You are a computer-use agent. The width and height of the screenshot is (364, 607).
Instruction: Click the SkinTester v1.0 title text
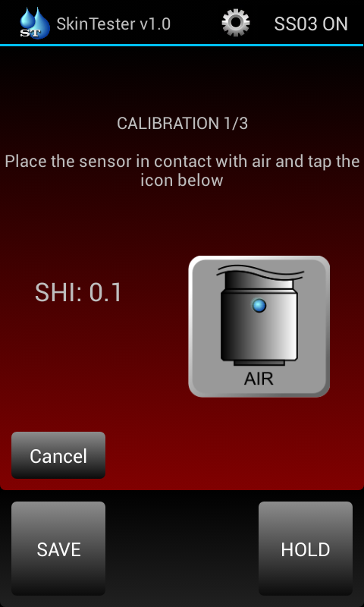click(113, 24)
